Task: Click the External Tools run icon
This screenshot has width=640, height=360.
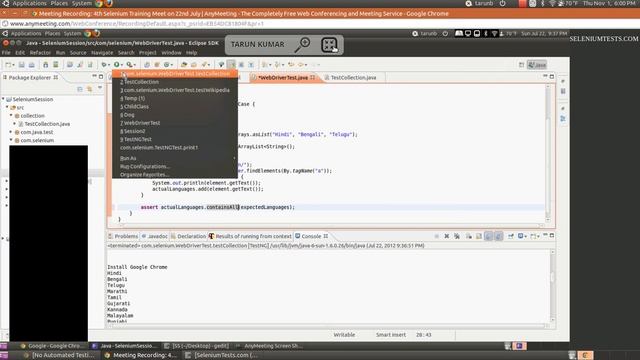Action: pyautogui.click(x=129, y=64)
